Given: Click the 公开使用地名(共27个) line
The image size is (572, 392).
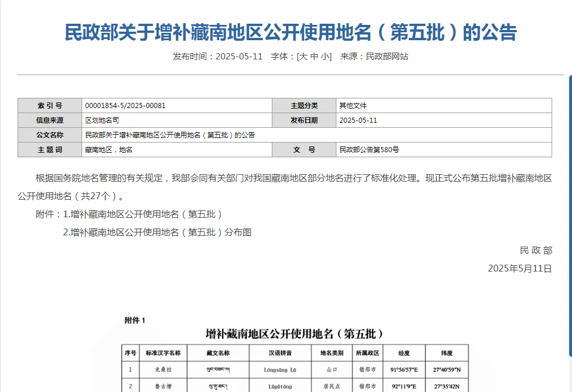Looking at the screenshot, I should pyautogui.click(x=71, y=196).
